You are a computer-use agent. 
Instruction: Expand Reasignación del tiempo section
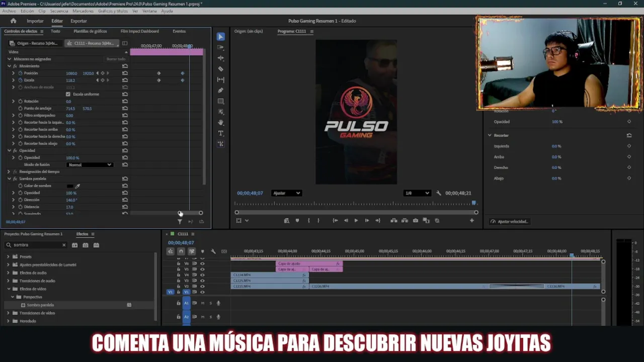9,171
